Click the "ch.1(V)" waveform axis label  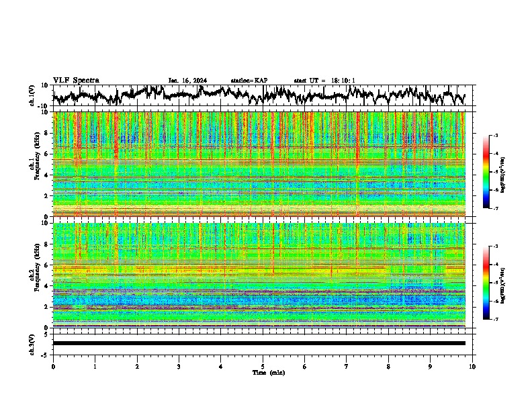click(x=32, y=95)
